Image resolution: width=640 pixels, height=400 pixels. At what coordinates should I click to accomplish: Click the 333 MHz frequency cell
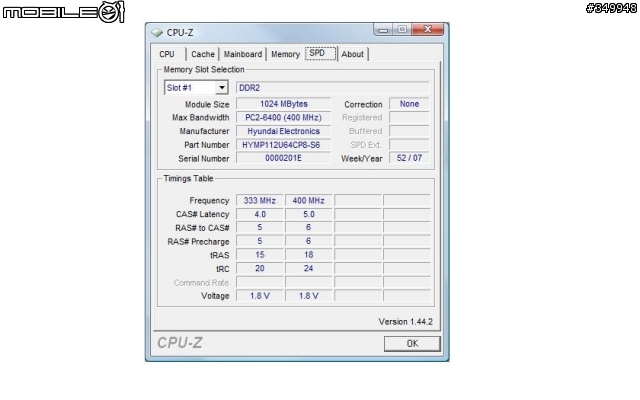(x=260, y=200)
